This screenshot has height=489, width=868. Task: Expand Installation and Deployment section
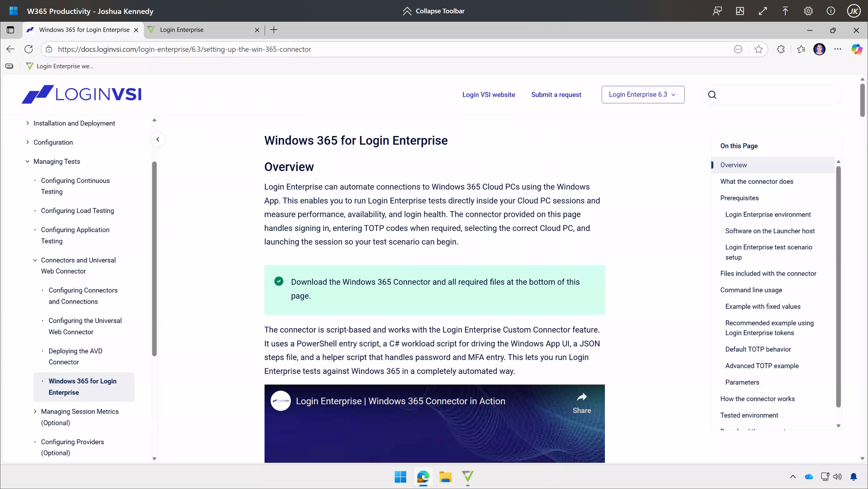pyautogui.click(x=28, y=123)
